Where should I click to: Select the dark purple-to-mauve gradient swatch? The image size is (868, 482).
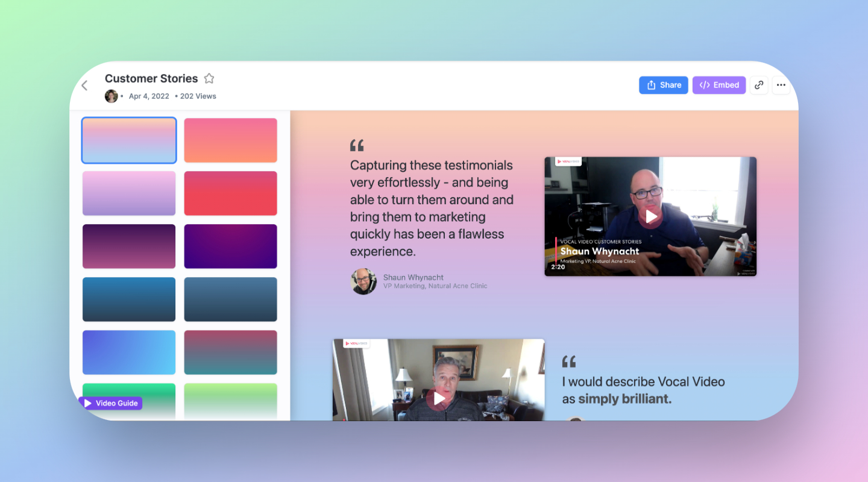[x=129, y=246]
